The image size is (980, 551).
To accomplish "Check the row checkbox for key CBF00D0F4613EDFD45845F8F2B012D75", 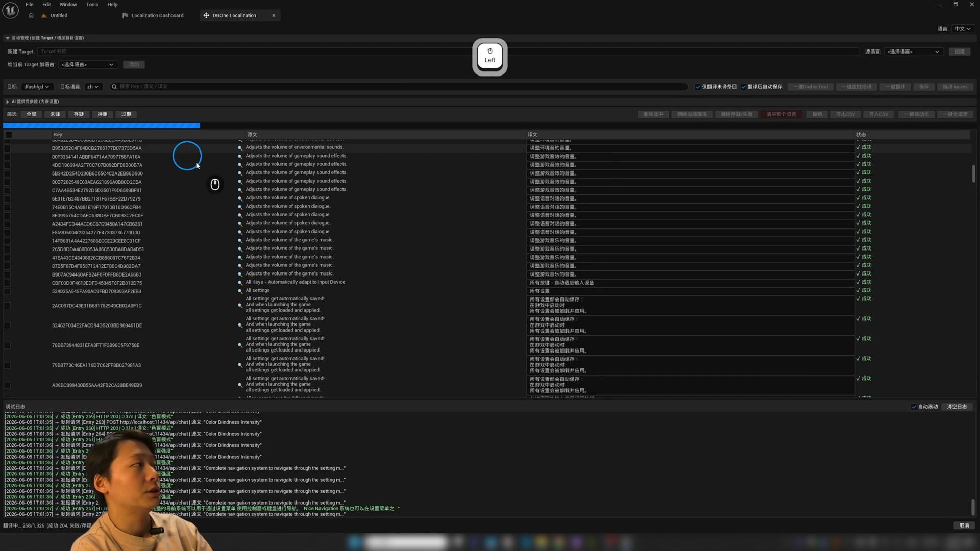I will (x=7, y=283).
